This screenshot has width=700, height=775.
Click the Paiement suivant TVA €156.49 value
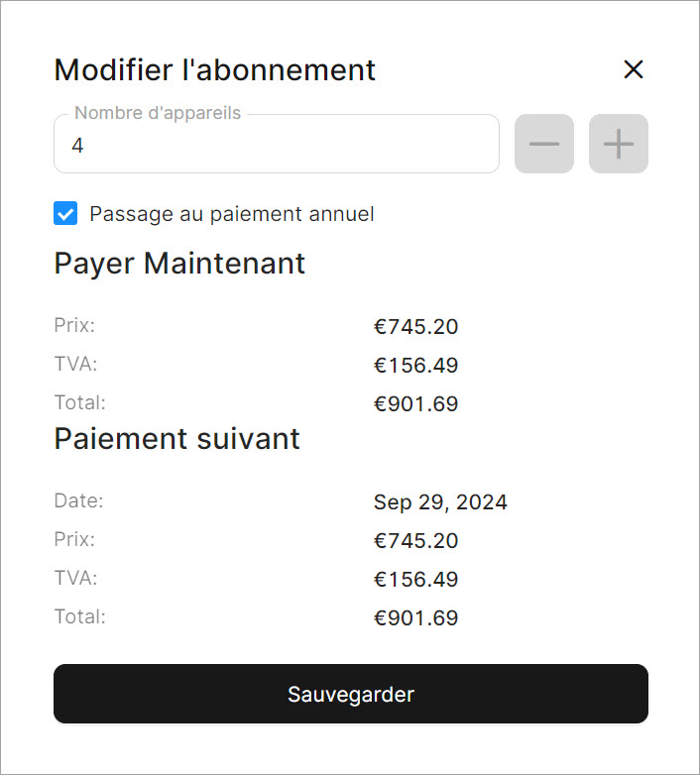click(x=415, y=580)
